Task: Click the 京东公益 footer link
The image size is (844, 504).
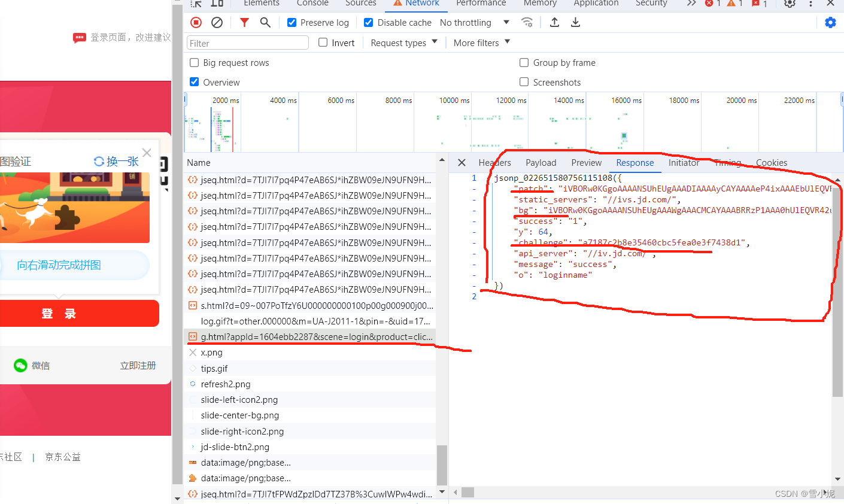Action: [63, 457]
